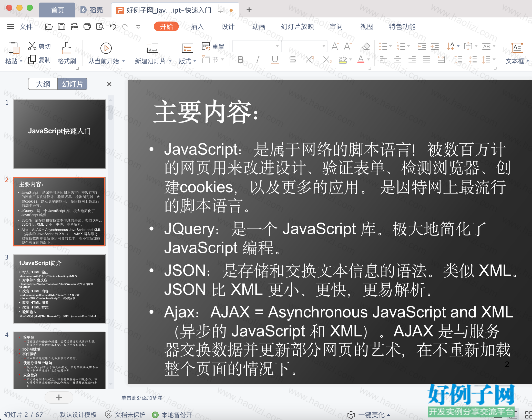Switch panel to Outline (大纲) view
This screenshot has width=532, height=420.
(x=43, y=84)
